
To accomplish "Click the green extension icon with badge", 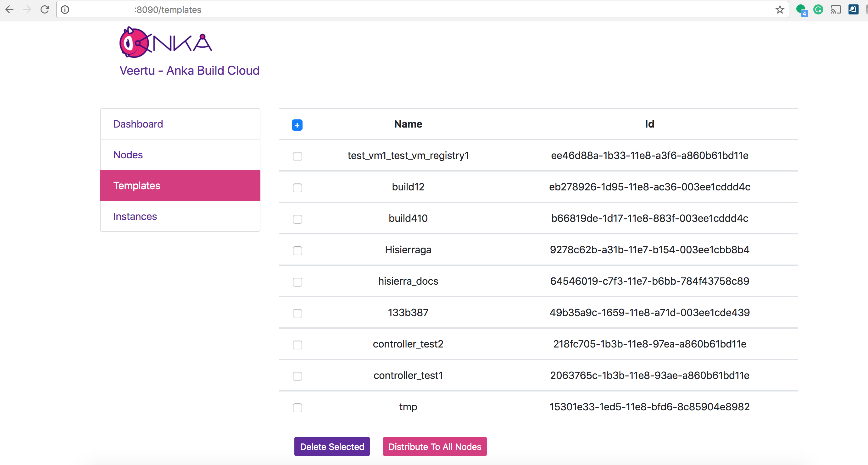I will [801, 9].
